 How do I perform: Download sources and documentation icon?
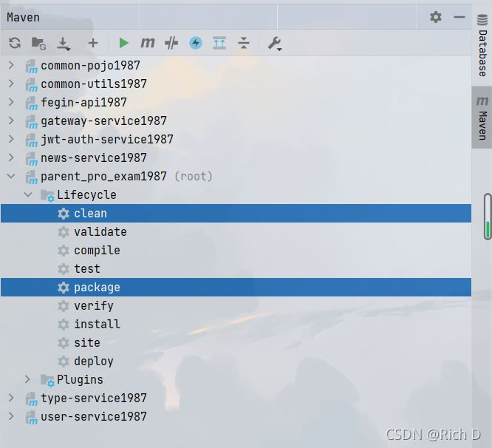click(x=64, y=44)
